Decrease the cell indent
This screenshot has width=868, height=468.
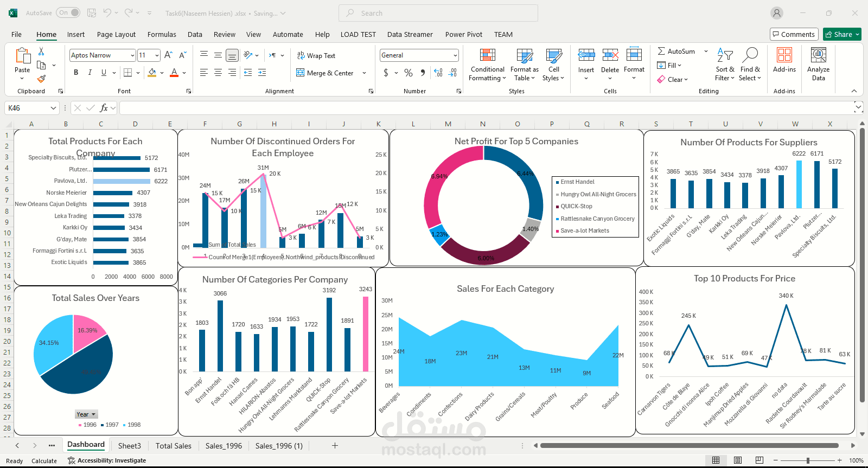(248, 73)
